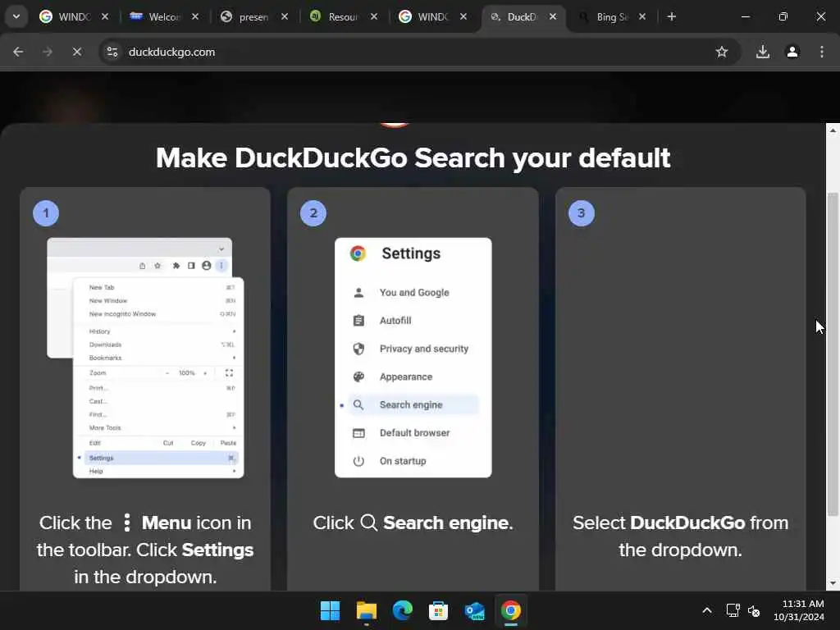This screenshot has height=630, width=840.
Task: Close the Bing Search tab
Action: [642, 16]
